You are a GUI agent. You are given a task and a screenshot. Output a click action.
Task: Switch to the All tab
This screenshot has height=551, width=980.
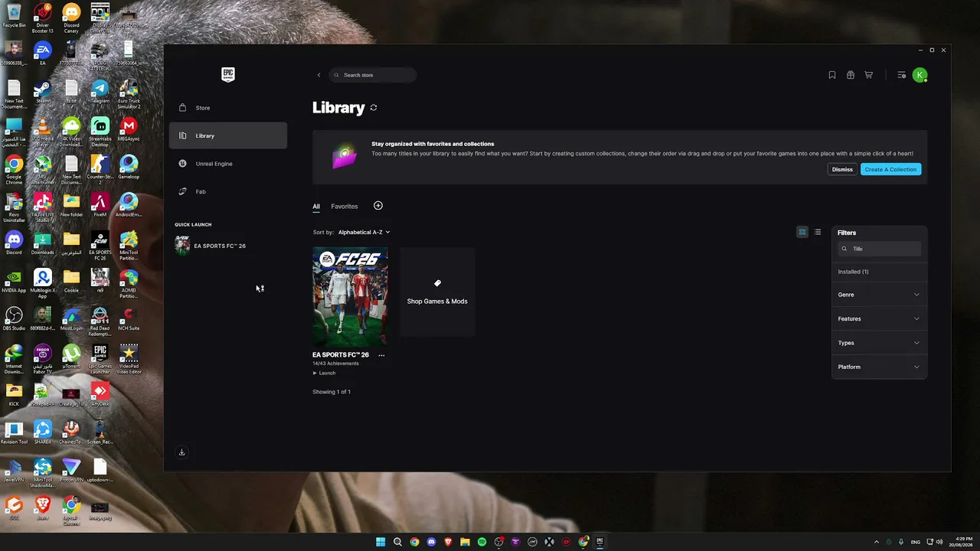click(316, 207)
